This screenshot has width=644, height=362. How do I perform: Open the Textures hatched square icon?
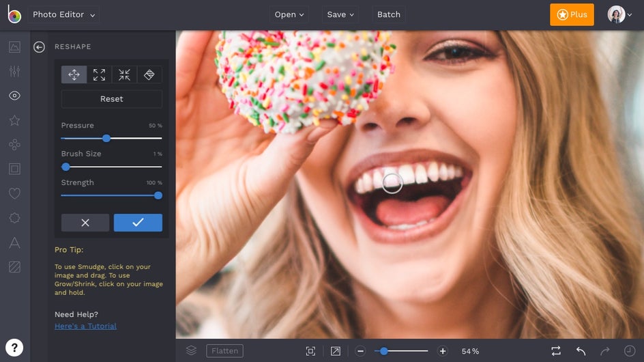pyautogui.click(x=14, y=267)
